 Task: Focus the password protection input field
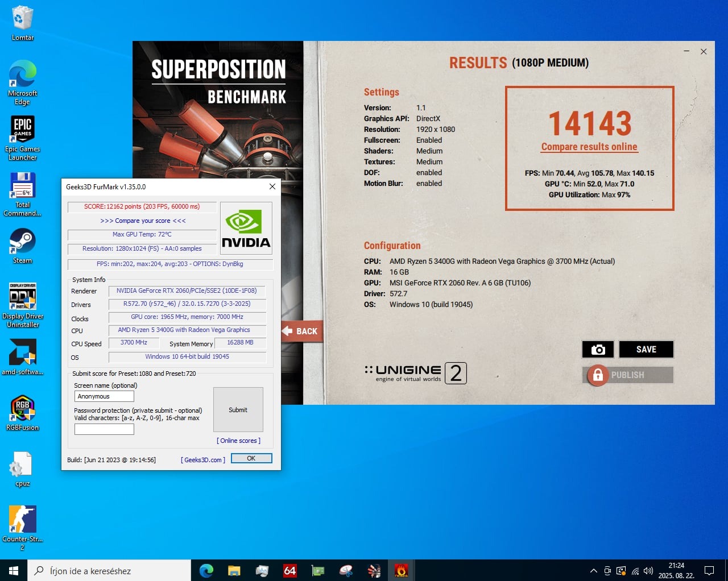pos(104,429)
